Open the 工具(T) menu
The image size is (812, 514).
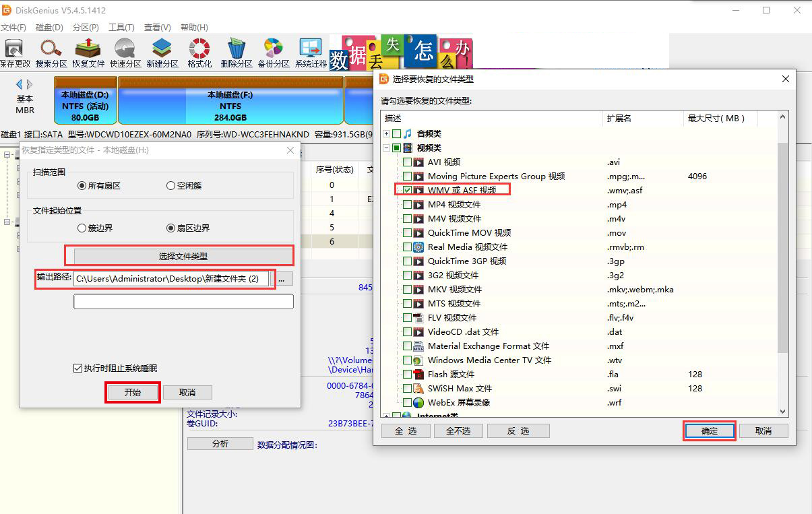(x=121, y=28)
